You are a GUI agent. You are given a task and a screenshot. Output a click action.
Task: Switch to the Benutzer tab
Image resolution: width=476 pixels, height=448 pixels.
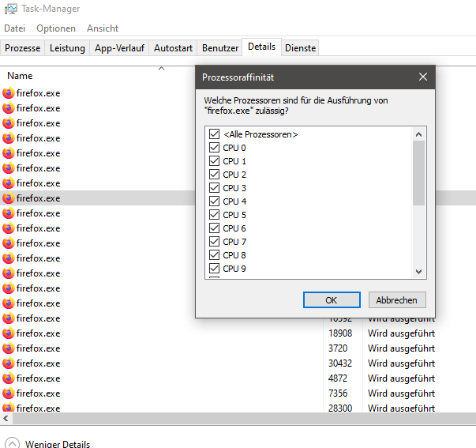[220, 48]
